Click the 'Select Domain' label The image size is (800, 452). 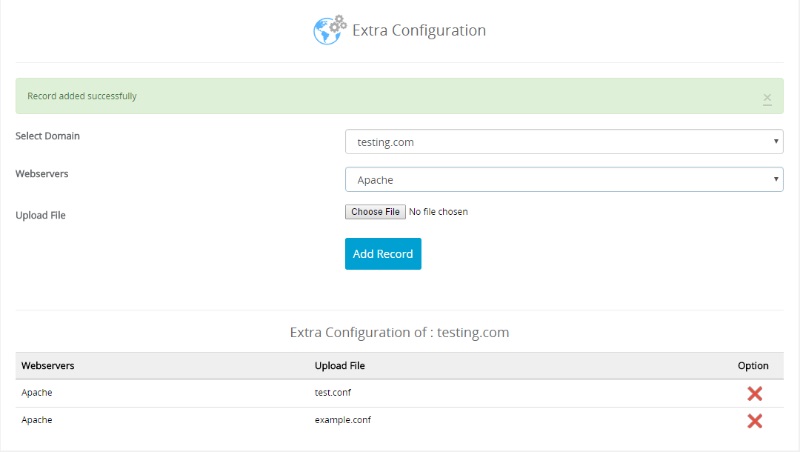pyautogui.click(x=47, y=136)
